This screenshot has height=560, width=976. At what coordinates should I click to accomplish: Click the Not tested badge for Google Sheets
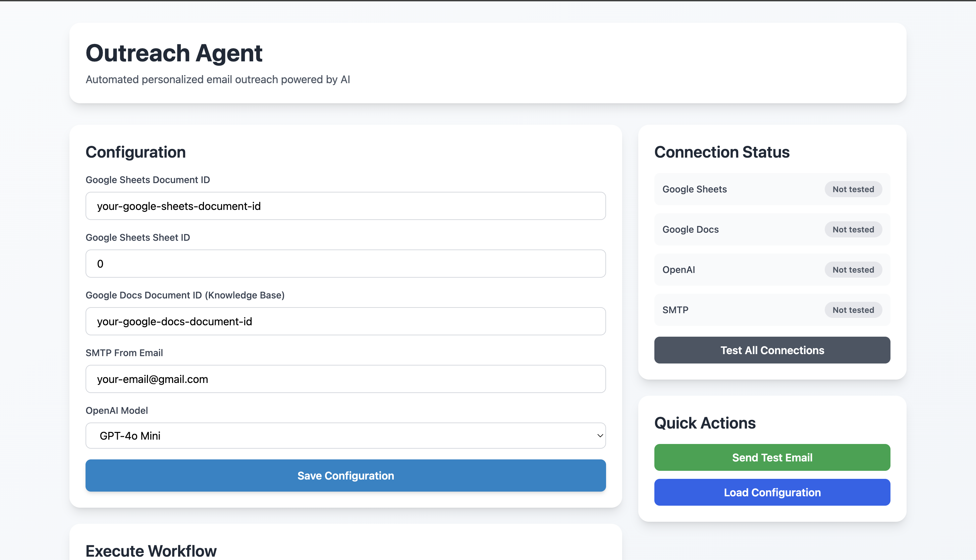pos(853,189)
